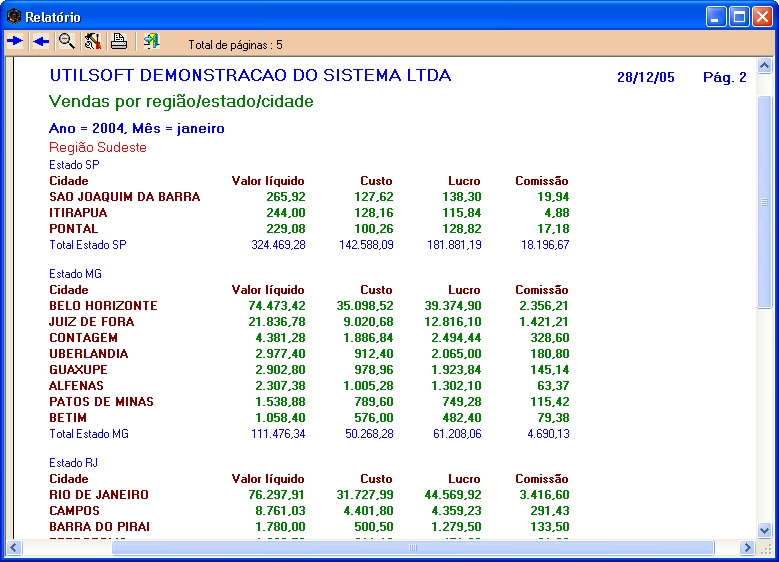The height and width of the screenshot is (562, 779).
Task: Click 'Total de páginas : 5' label
Action: point(235,45)
